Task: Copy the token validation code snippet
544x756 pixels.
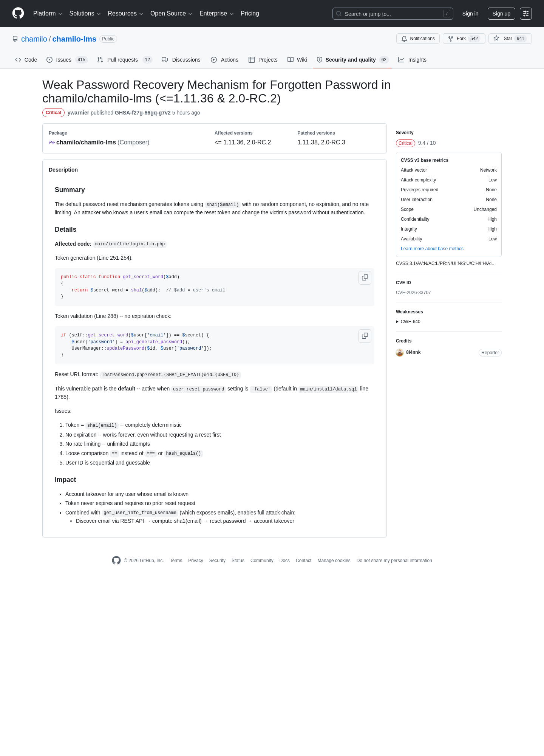Action: coord(365,336)
